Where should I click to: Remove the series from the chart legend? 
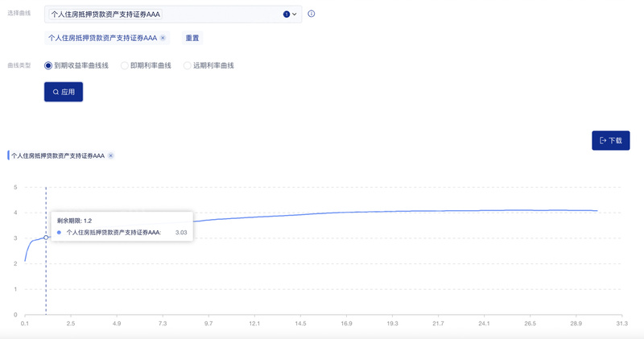pyautogui.click(x=111, y=155)
